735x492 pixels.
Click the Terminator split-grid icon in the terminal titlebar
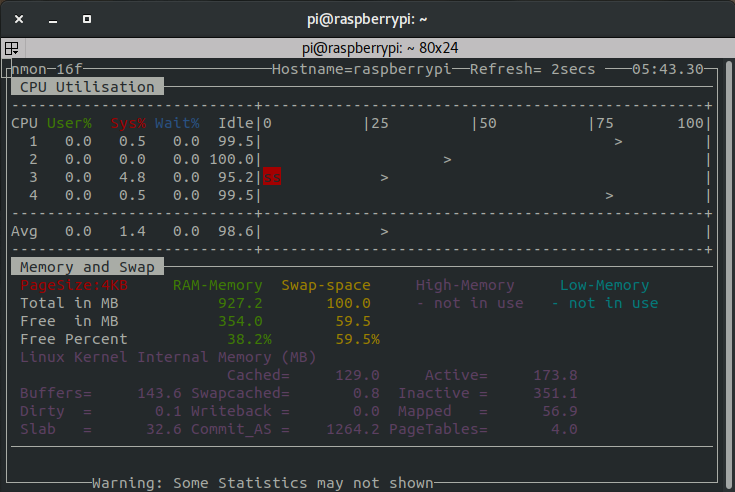[x=11, y=48]
